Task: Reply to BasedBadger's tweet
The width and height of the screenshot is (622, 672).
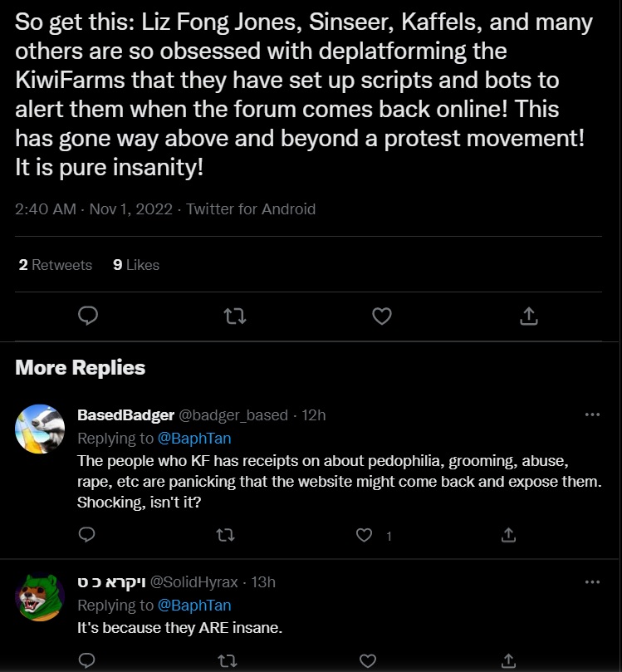Action: point(87,534)
